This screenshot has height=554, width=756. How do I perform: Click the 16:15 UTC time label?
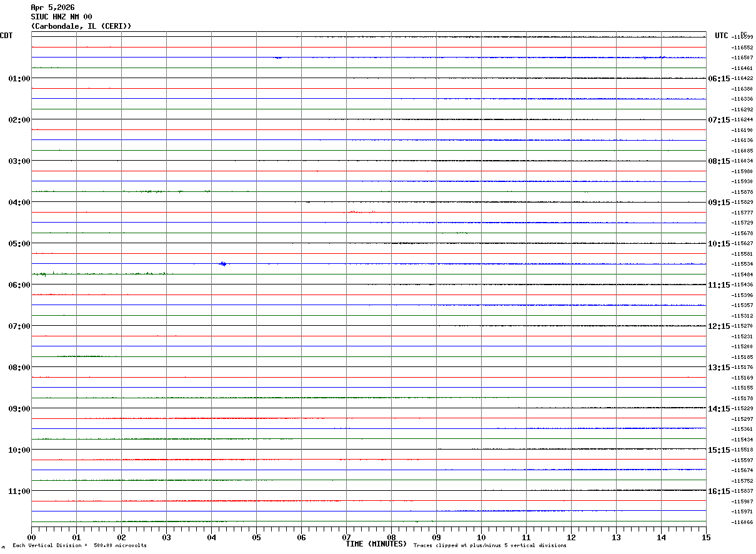(x=719, y=491)
